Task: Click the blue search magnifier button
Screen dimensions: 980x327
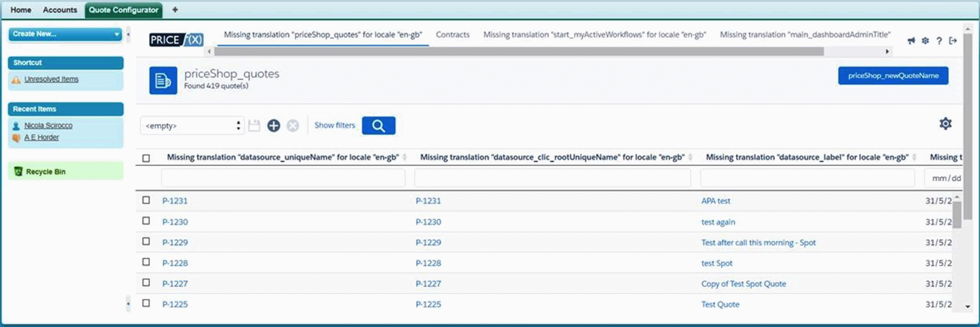Action: click(378, 126)
